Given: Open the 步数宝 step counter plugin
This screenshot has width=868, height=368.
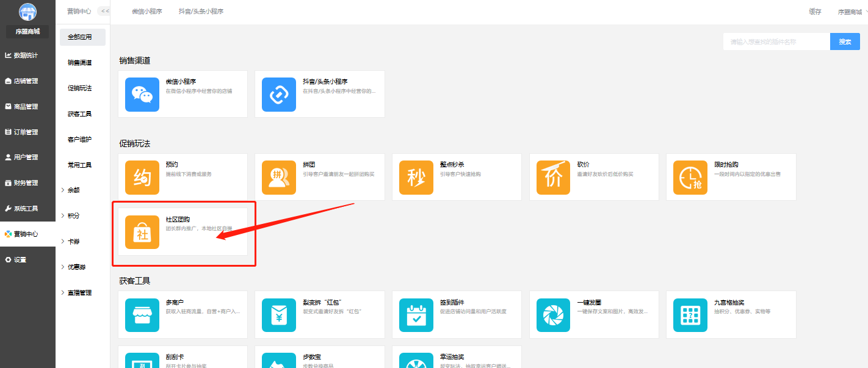Looking at the screenshot, I should tap(319, 357).
